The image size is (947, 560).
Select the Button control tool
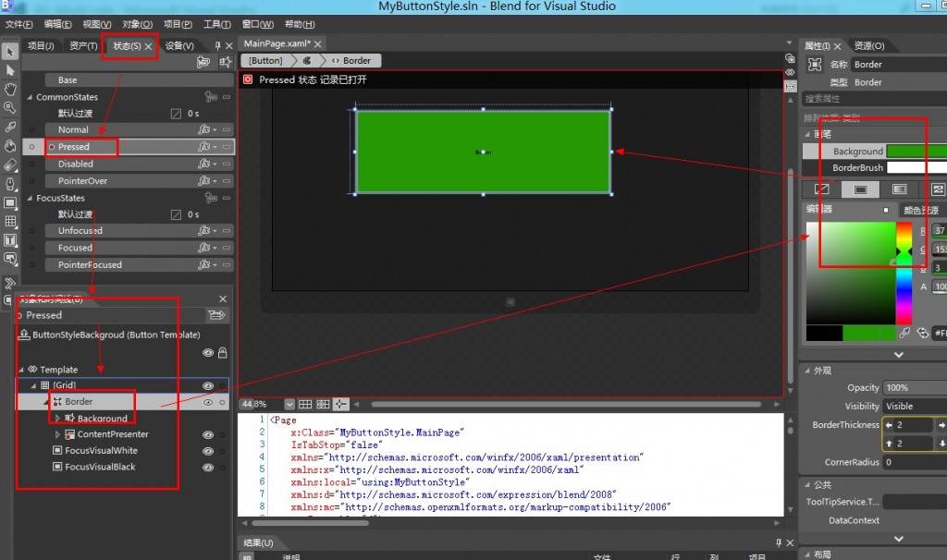(9, 259)
